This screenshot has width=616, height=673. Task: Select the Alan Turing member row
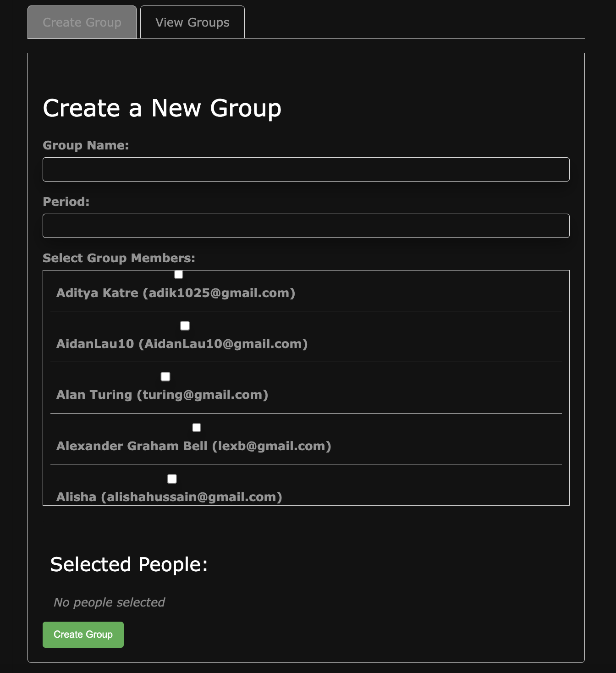(x=163, y=395)
